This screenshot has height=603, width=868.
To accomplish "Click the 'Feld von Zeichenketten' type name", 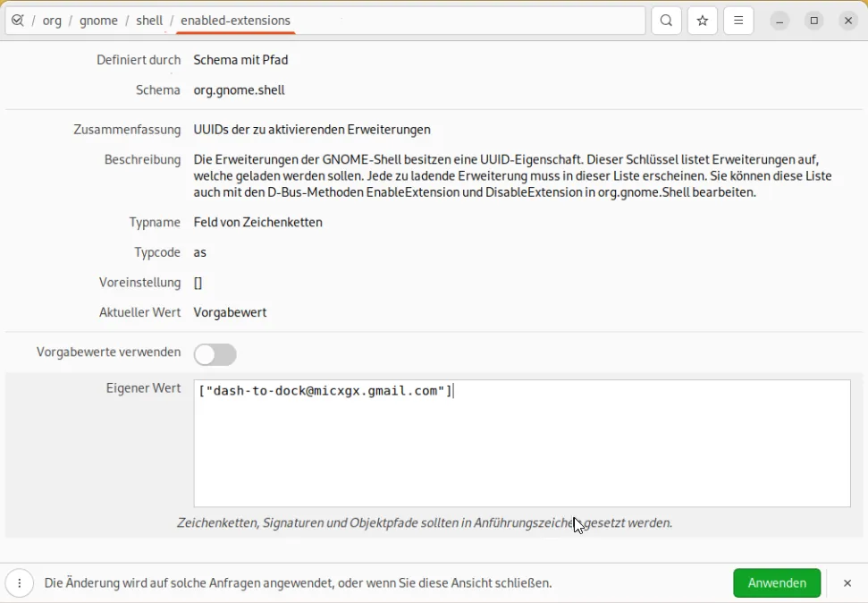I will click(x=258, y=223).
